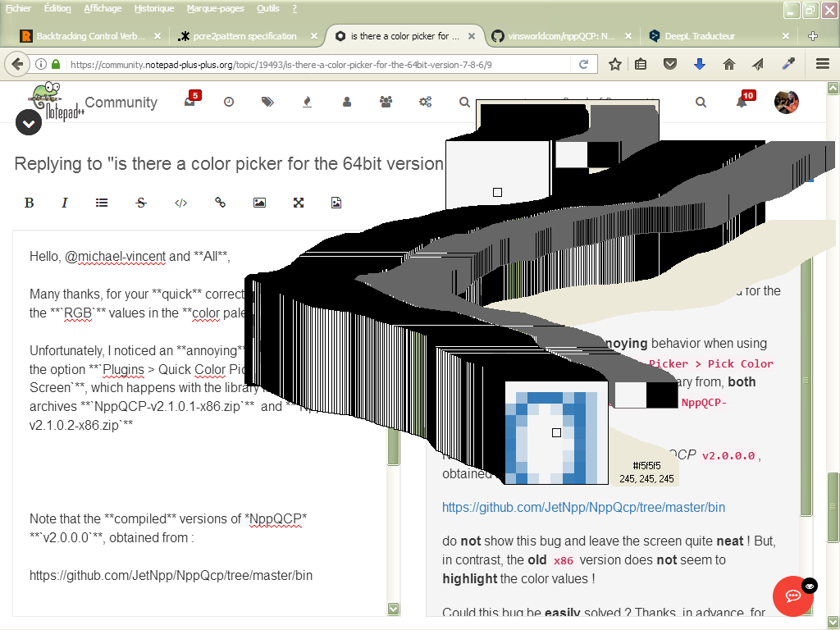Click into the reply text editor
The image size is (840, 630).
tap(199, 423)
